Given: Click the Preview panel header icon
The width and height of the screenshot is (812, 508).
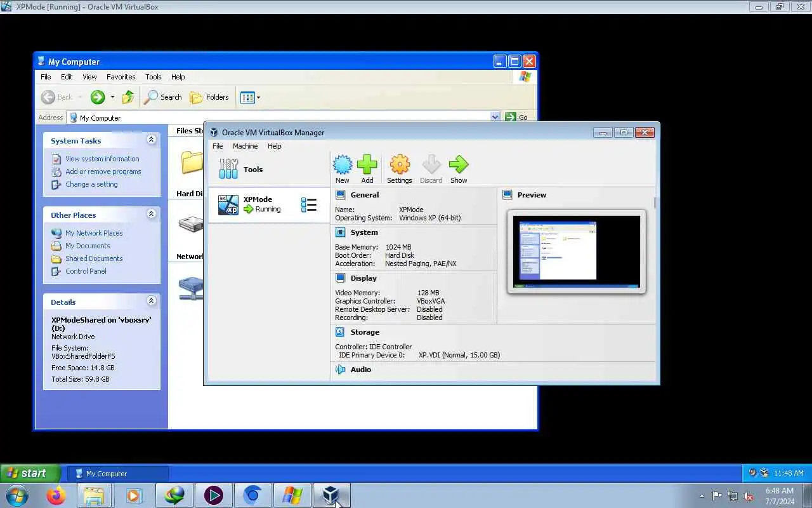Looking at the screenshot, I should click(x=507, y=195).
